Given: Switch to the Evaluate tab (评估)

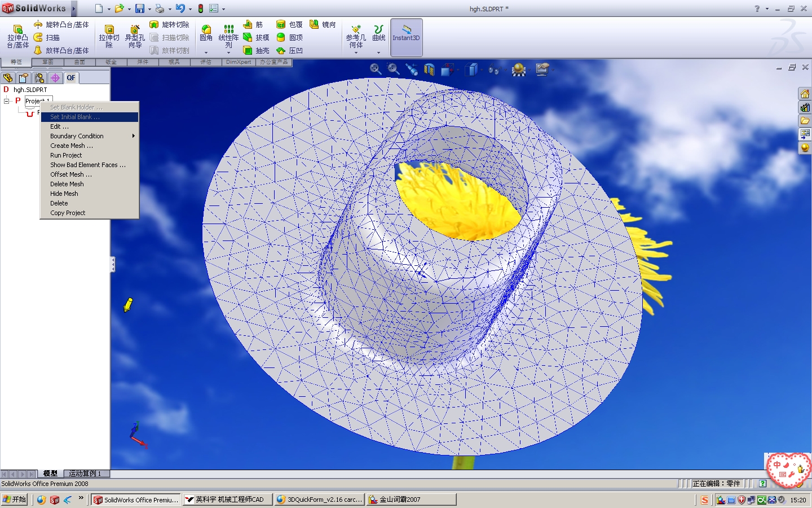Looking at the screenshot, I should click(x=206, y=62).
